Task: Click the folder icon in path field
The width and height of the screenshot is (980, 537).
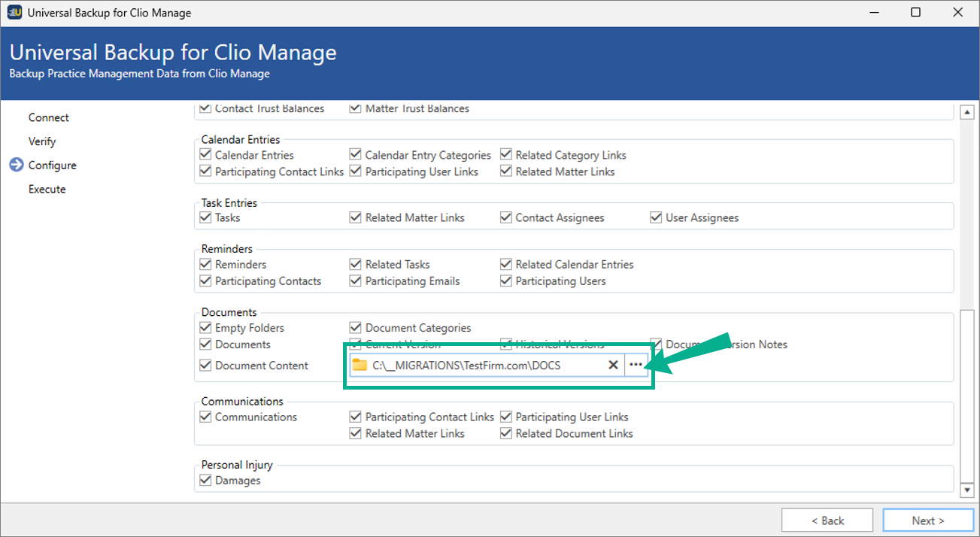Action: coord(360,365)
